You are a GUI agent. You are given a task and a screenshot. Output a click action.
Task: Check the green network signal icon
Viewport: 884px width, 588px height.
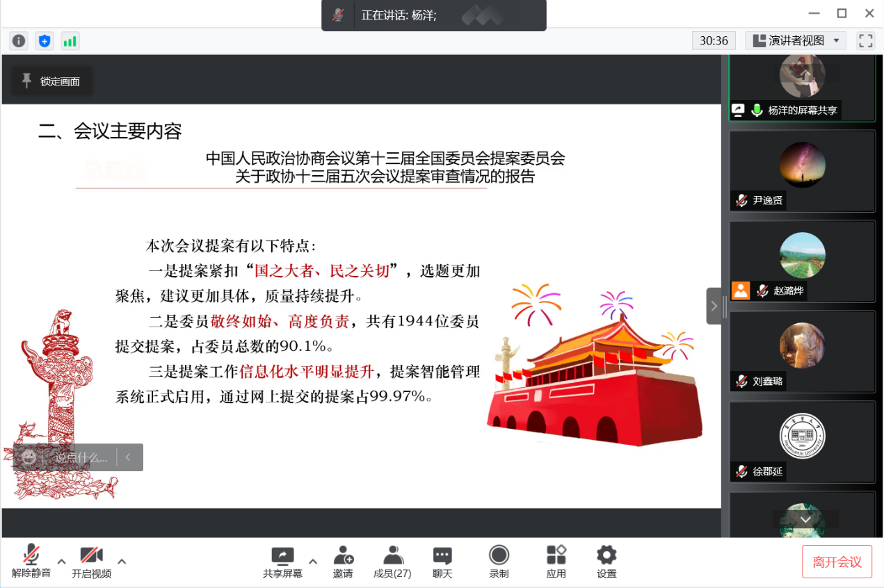[70, 41]
